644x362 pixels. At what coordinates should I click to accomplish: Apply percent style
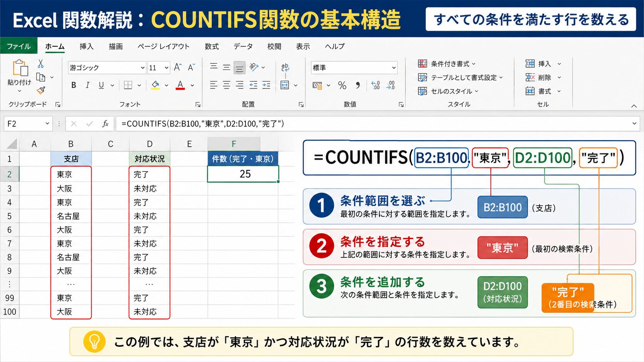[x=342, y=85]
